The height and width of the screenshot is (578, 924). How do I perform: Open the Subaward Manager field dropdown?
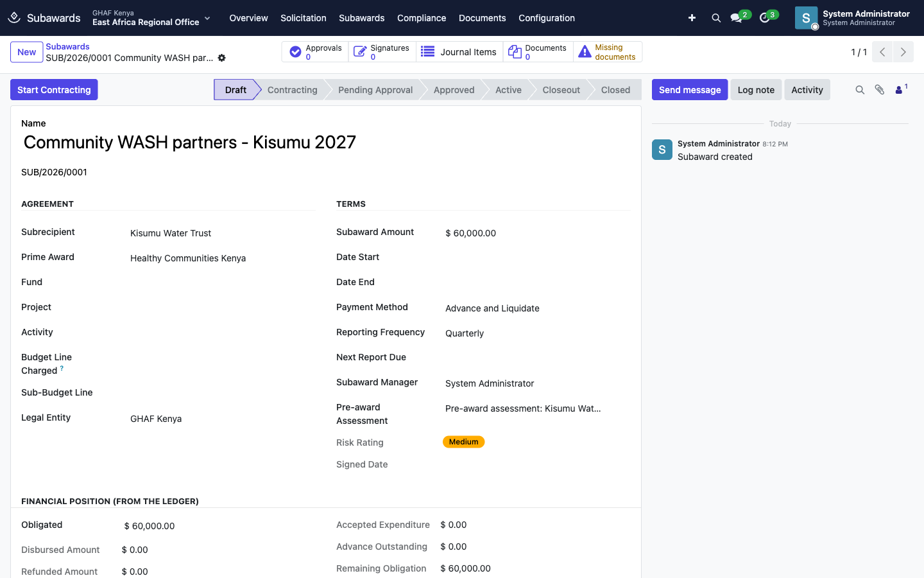[x=537, y=383]
